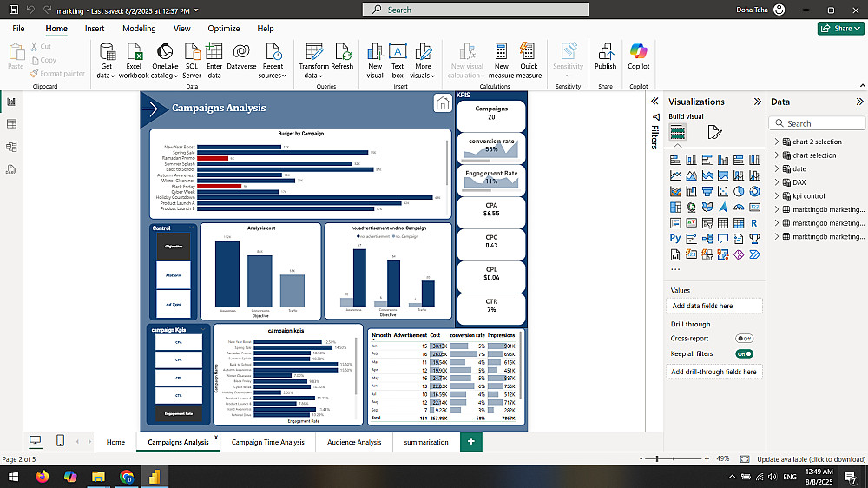Pick the Scatter chart visual icon

[x=723, y=192]
